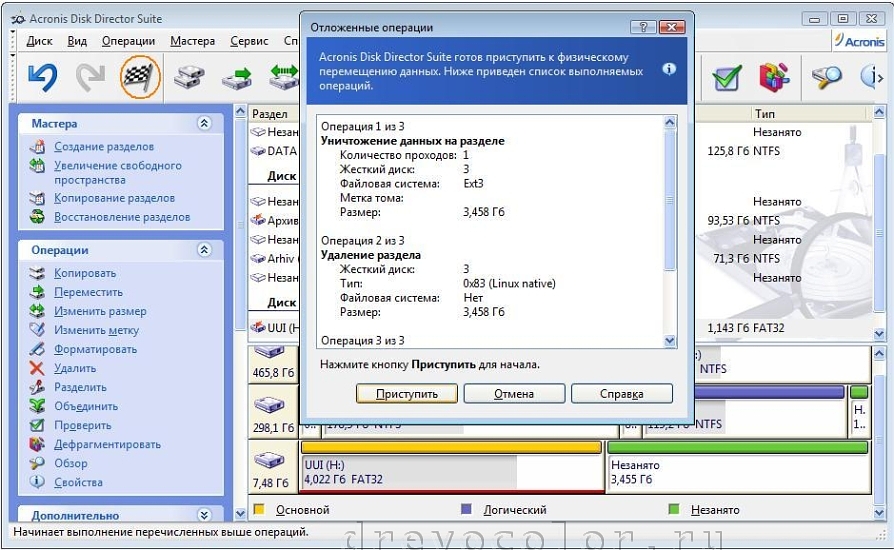Screen dimensions: 894x550
Task: Click the icon beside Создание разделов
Action: coord(37,147)
